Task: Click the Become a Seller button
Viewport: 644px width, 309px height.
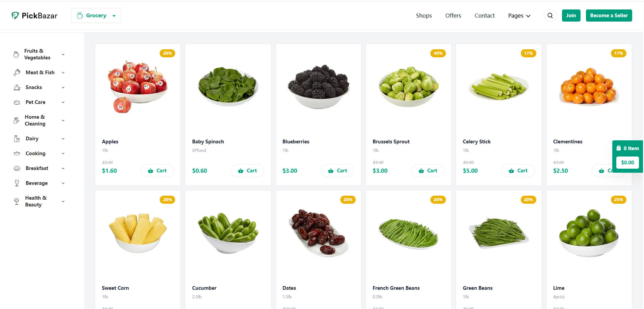Action: pyautogui.click(x=609, y=15)
